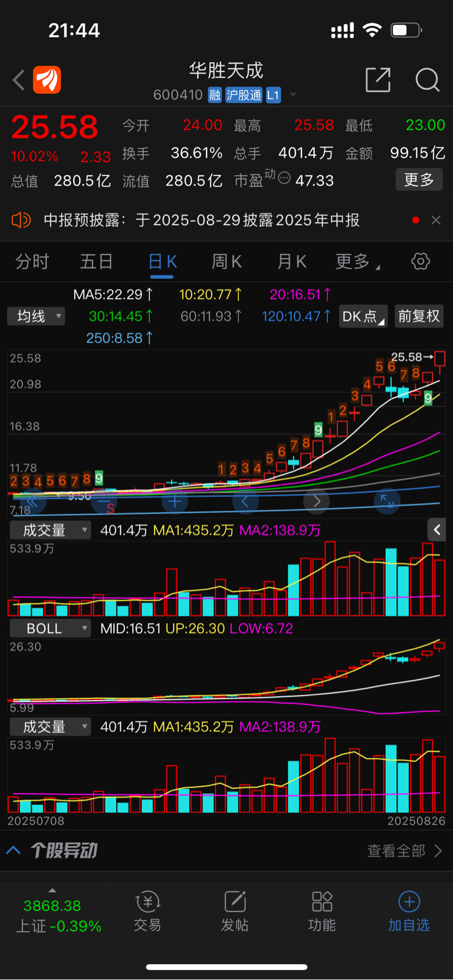This screenshot has height=980, width=453.
Task: Open the 交易 trade icon
Action: pyautogui.click(x=147, y=911)
